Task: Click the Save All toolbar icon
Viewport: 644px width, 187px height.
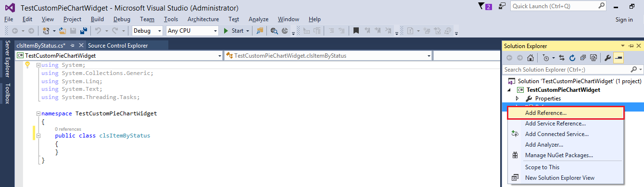Action: (x=83, y=31)
